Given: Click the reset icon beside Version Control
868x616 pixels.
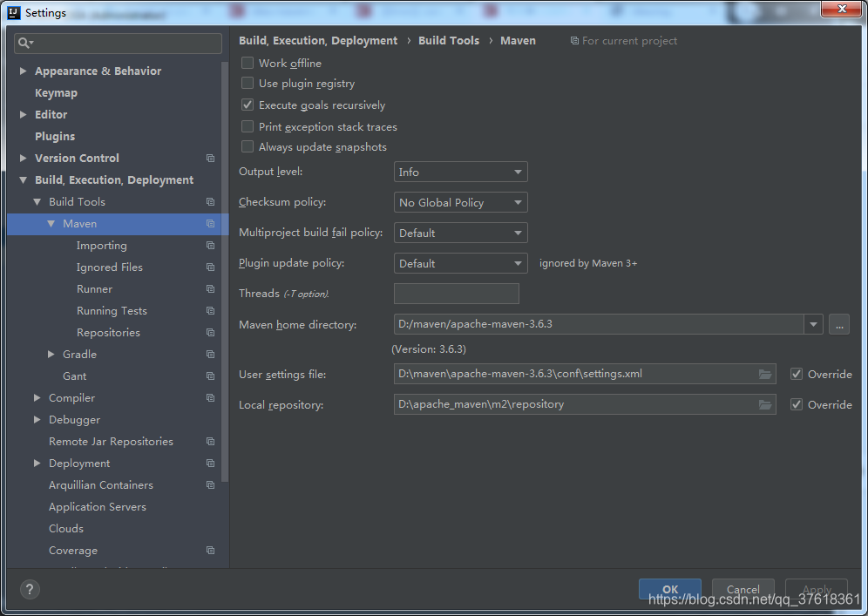Looking at the screenshot, I should click(x=209, y=158).
